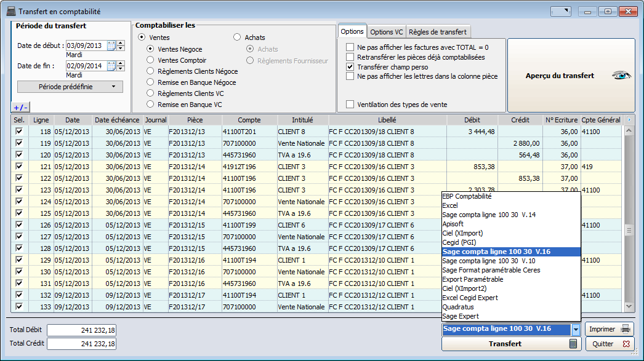Enable Ventilation des types de vente
Screen dimensions: 644x361
coord(350,105)
